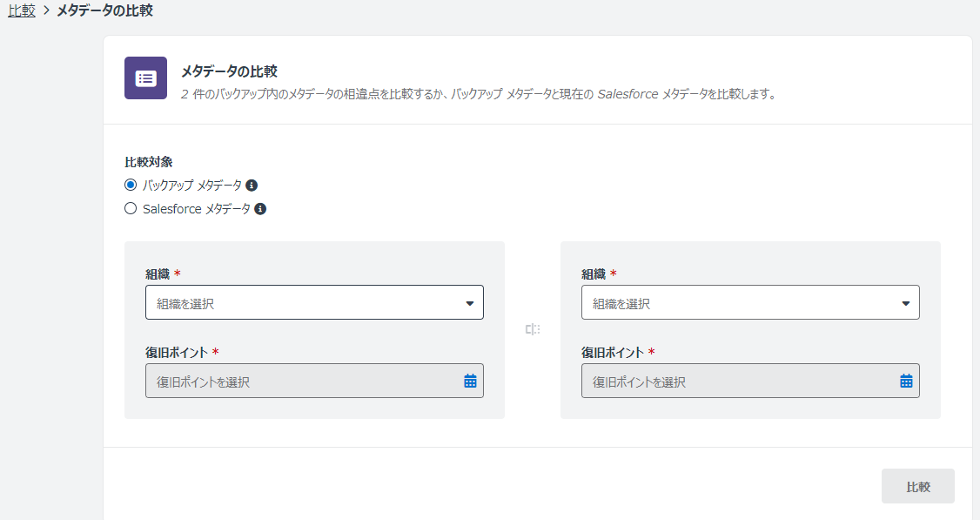Click the chevron on the right 組織 selector

coord(905,301)
